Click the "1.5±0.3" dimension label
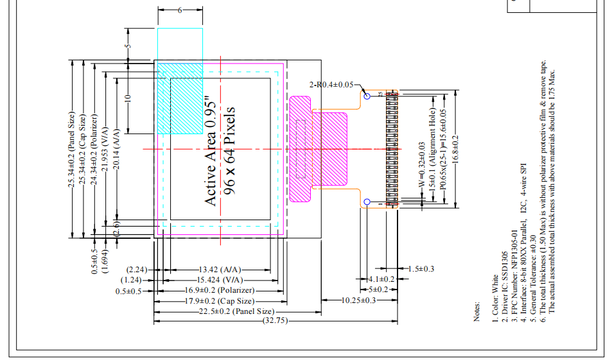 pos(421,269)
